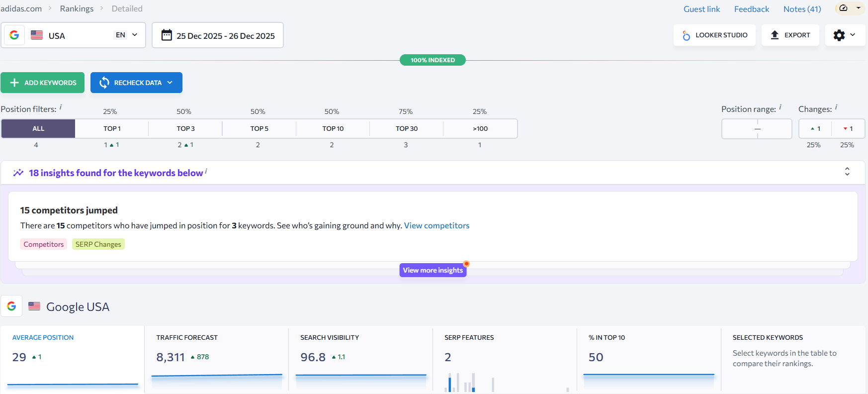Click info icon next to Changes

pos(836,107)
